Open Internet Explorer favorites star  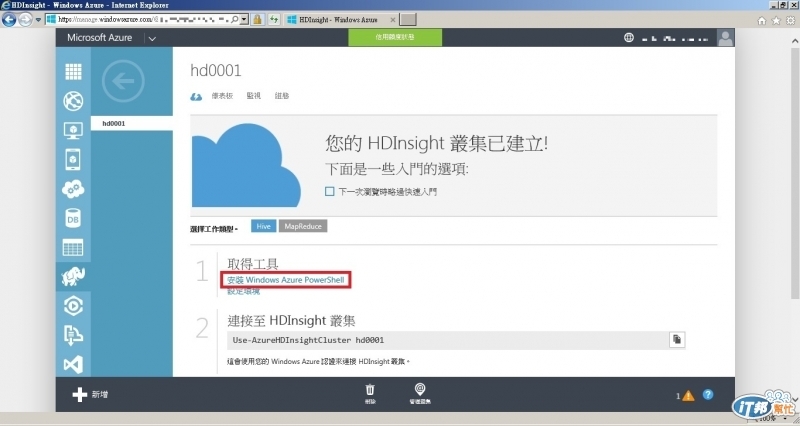(776, 20)
